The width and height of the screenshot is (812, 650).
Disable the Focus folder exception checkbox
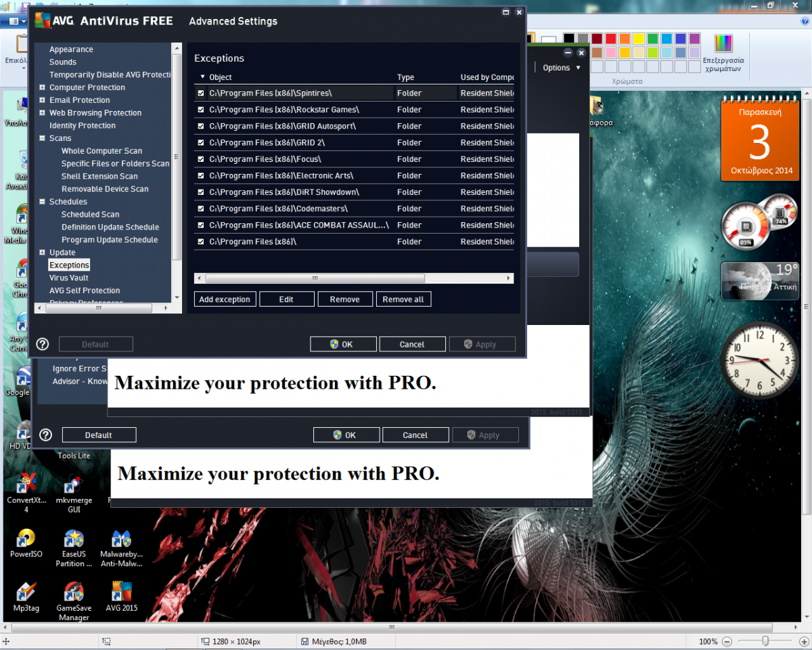pos(201,159)
